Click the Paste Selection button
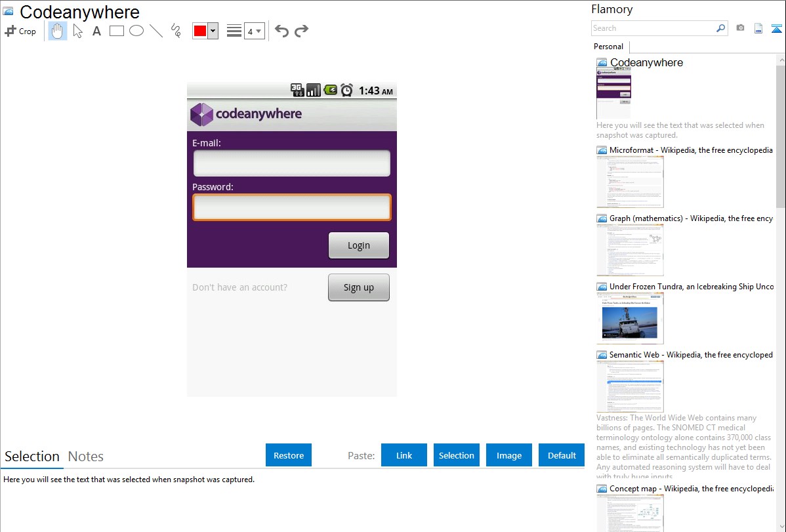The image size is (786, 532). pyautogui.click(x=456, y=455)
